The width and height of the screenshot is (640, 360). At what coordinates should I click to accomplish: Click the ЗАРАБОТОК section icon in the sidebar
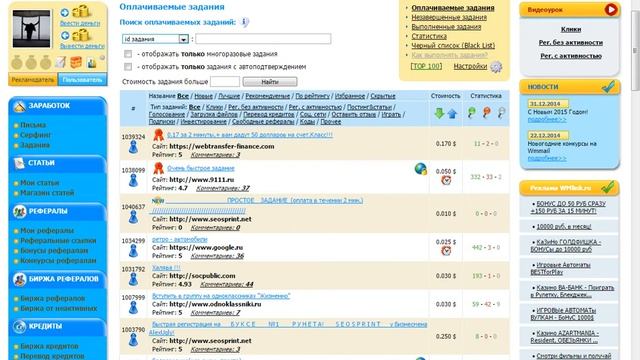tap(19, 106)
